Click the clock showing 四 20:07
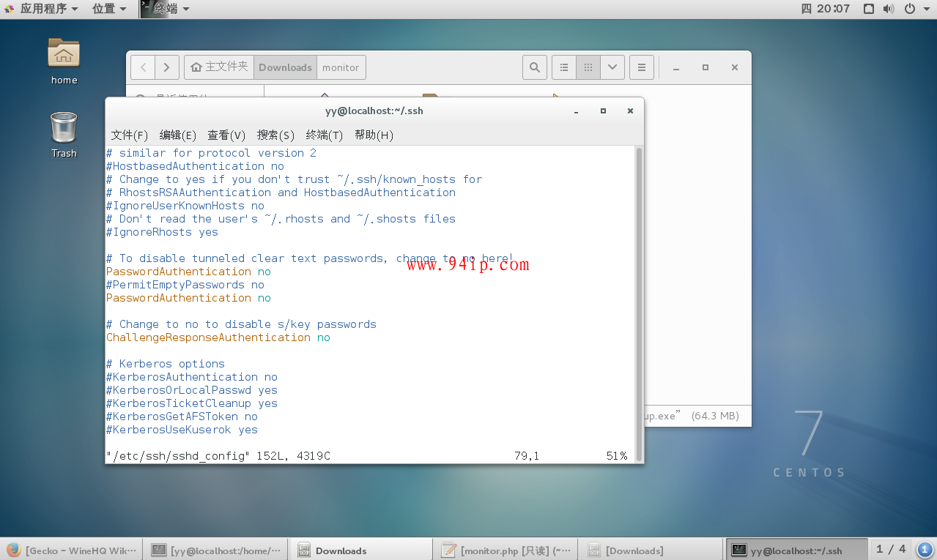Image resolution: width=937 pixels, height=560 pixels. coord(825,9)
